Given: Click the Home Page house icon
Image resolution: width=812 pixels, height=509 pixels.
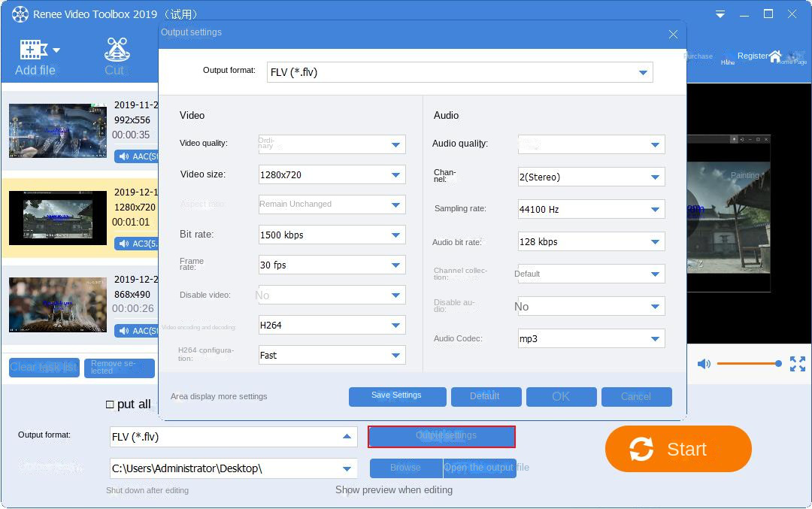Looking at the screenshot, I should point(775,56).
